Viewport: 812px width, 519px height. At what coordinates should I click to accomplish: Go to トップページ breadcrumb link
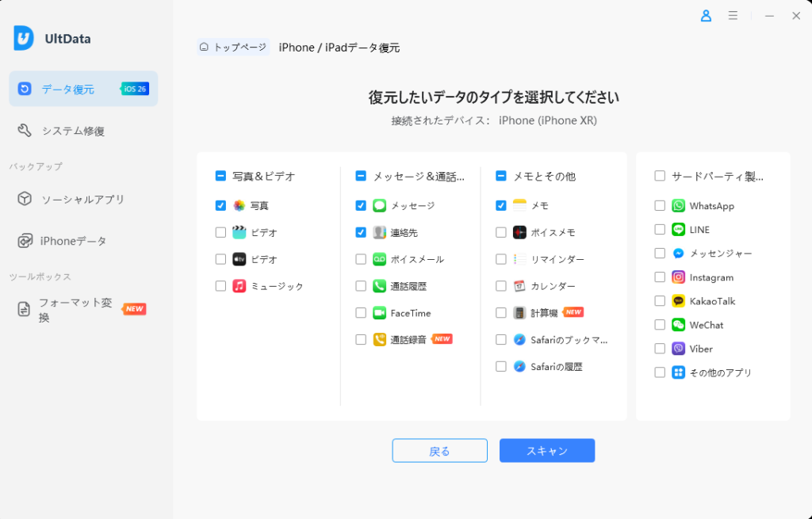click(x=233, y=48)
